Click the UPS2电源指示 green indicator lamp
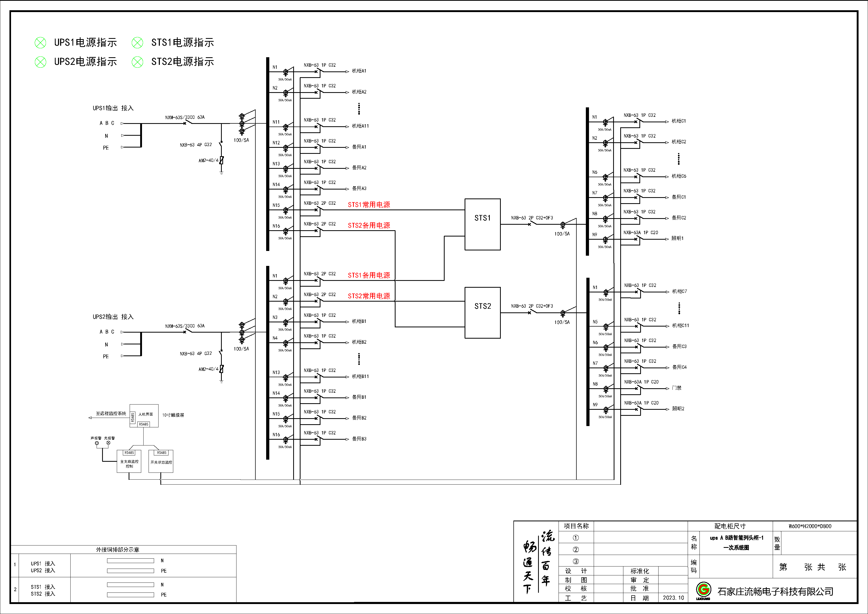Image resolution: width=868 pixels, height=614 pixels. click(x=40, y=62)
